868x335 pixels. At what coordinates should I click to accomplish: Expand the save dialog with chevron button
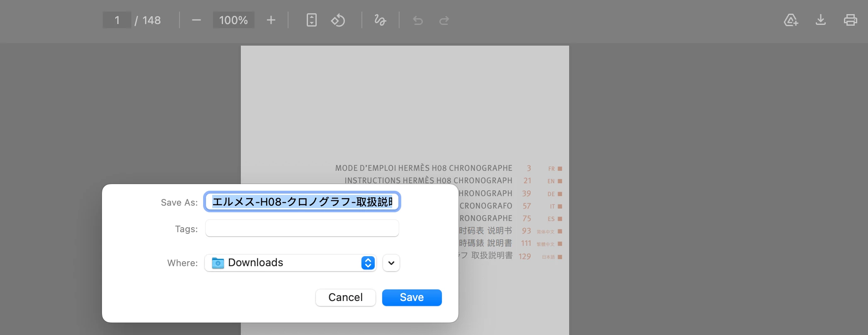[391, 263]
